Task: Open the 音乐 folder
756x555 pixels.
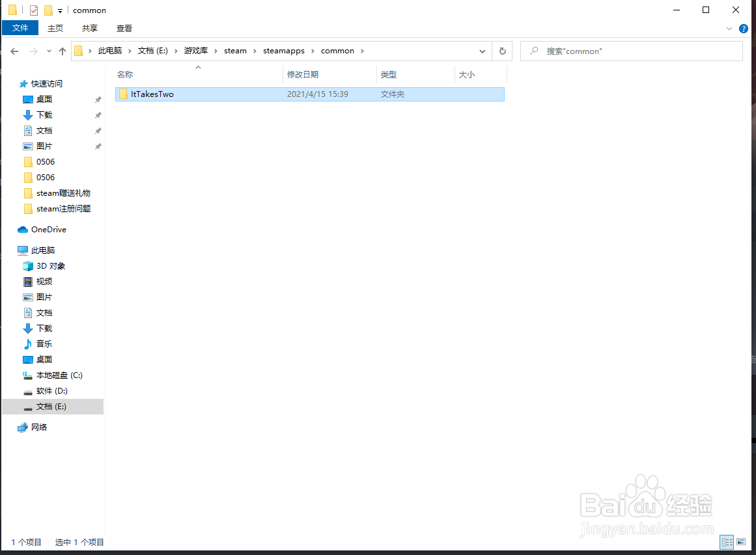Action: pos(44,344)
